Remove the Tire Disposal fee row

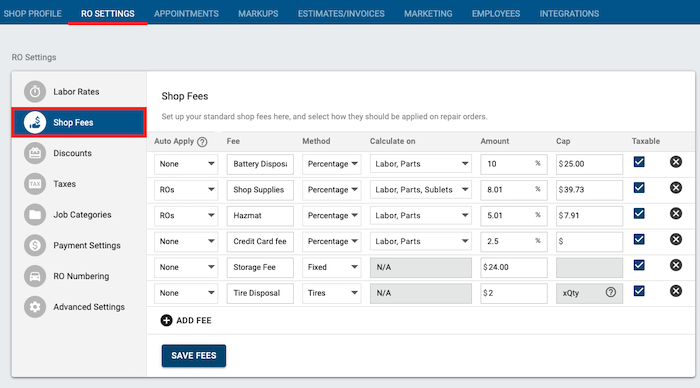coord(676,291)
